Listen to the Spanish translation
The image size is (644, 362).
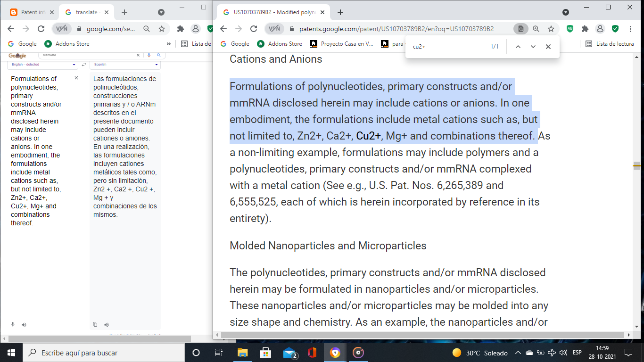(107, 324)
